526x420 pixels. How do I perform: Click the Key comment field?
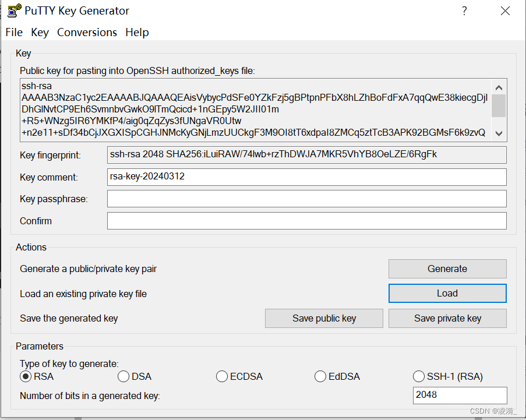coord(306,177)
